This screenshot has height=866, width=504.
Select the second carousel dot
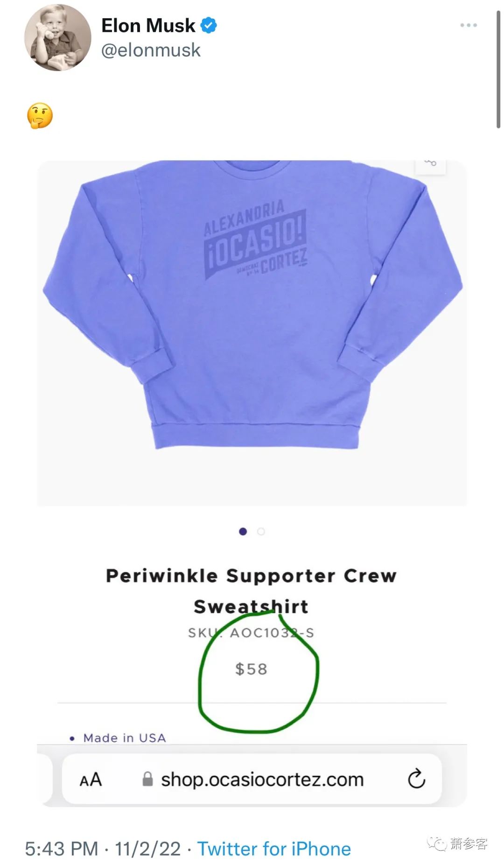pos(261,531)
